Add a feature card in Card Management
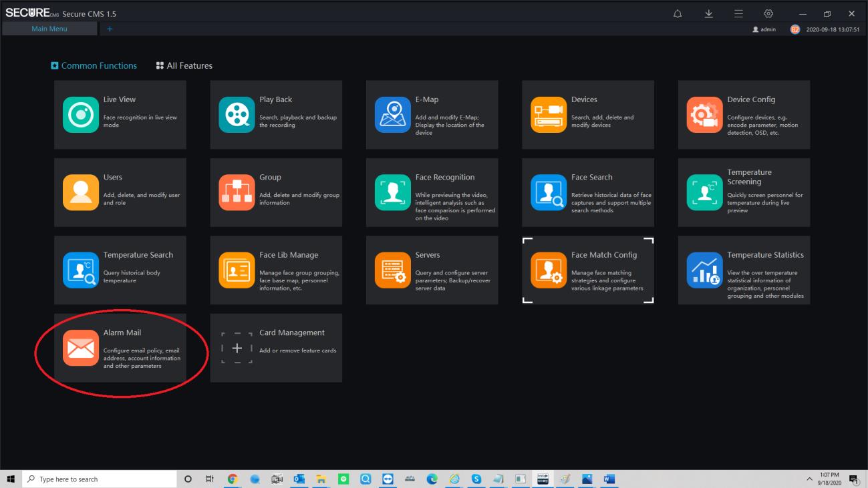The width and height of the screenshot is (868, 488). [x=237, y=348]
